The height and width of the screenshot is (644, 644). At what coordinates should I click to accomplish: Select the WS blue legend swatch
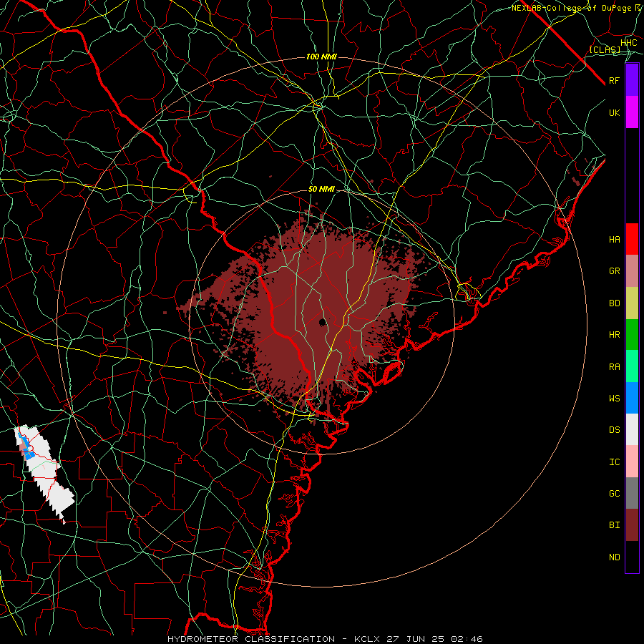[x=632, y=398]
